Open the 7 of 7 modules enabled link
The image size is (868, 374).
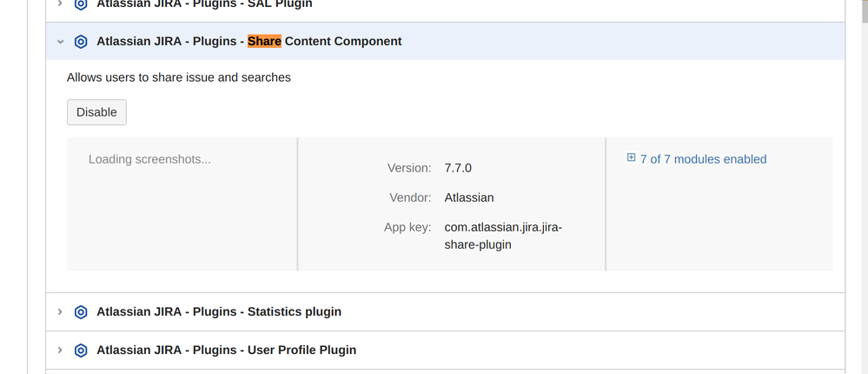tap(703, 159)
